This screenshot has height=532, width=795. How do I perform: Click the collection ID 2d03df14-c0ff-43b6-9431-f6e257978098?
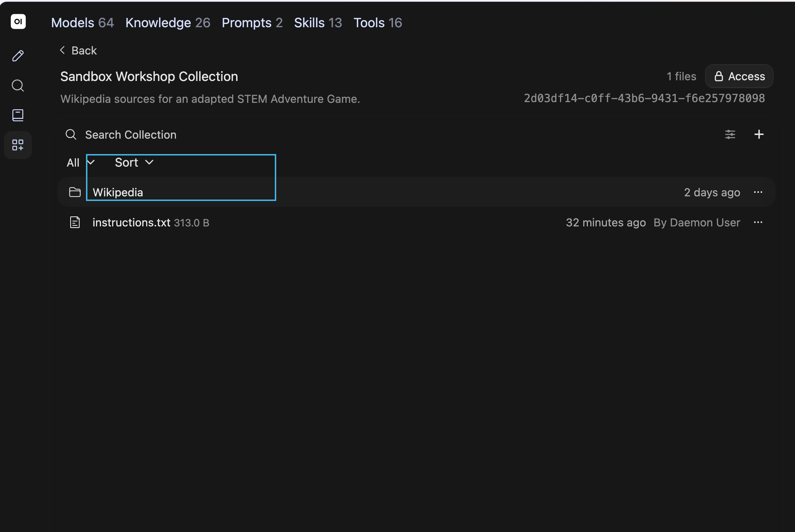645,99
